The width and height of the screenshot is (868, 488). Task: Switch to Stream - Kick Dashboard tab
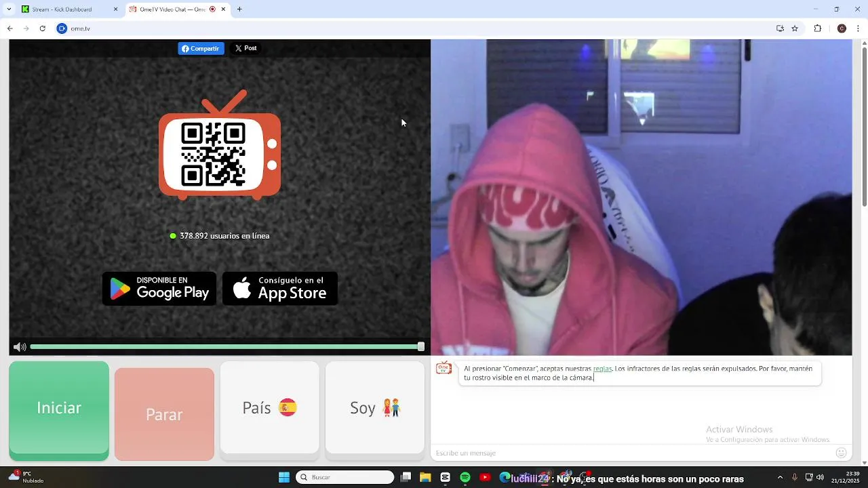[x=70, y=9]
